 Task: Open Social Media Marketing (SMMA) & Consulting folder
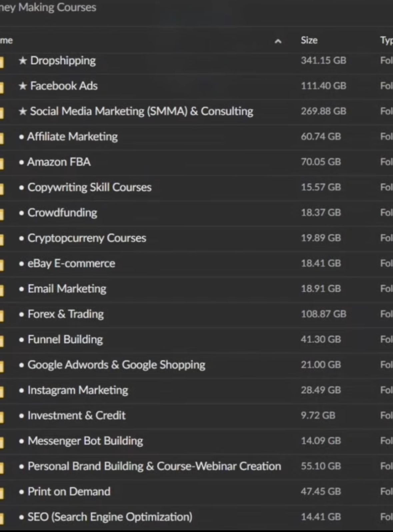pyautogui.click(x=141, y=111)
